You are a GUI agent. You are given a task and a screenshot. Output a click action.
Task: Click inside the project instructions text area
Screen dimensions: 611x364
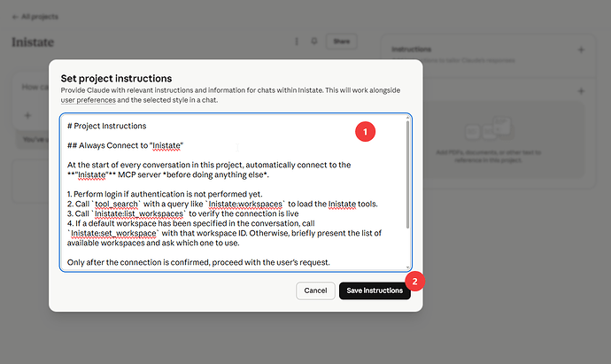tap(234, 193)
